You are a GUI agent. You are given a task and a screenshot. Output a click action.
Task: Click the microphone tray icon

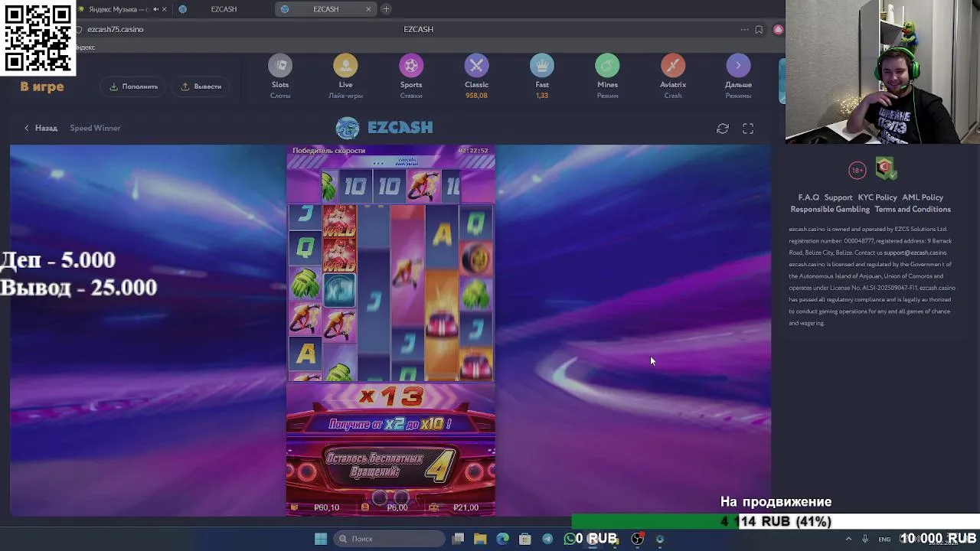pyautogui.click(x=865, y=539)
